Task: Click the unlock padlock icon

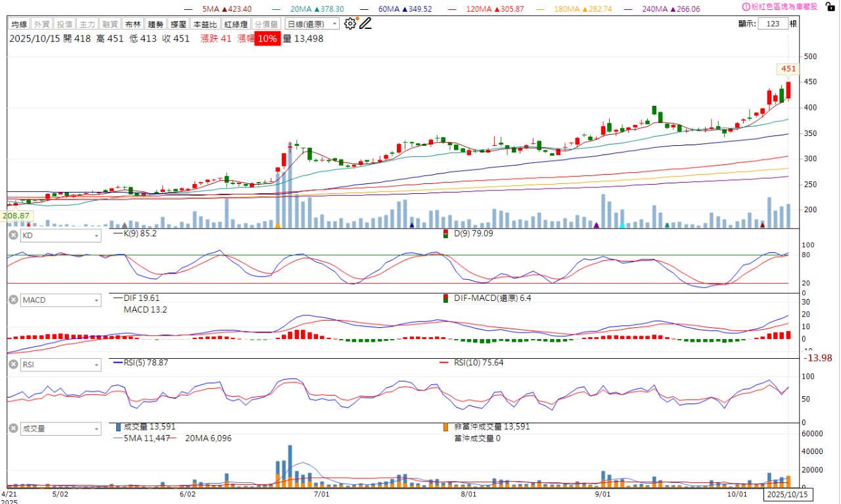Action: tap(829, 7)
